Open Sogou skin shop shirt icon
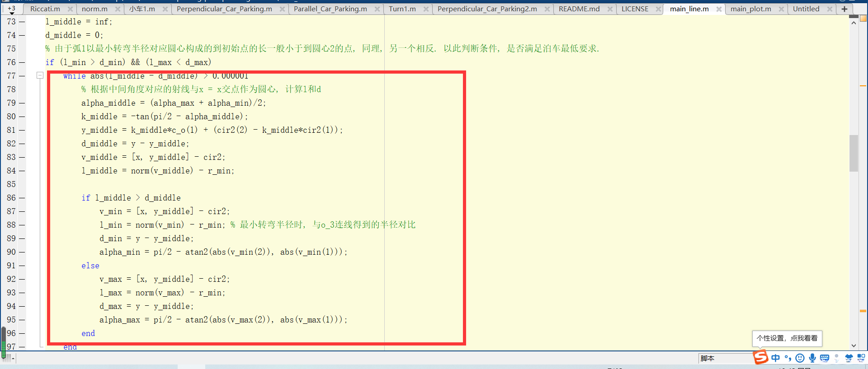Viewport: 868px width, 369px height. [849, 358]
